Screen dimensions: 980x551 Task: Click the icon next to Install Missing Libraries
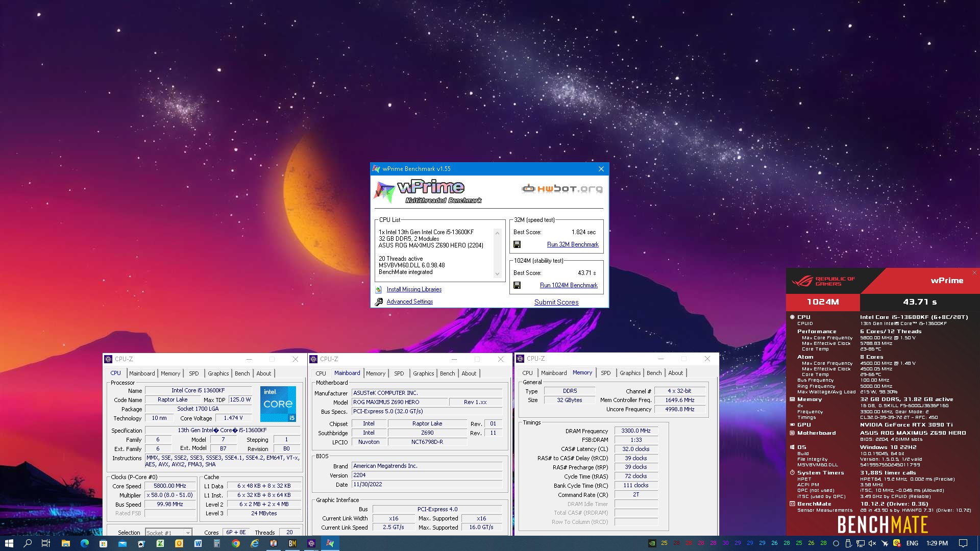(x=379, y=289)
